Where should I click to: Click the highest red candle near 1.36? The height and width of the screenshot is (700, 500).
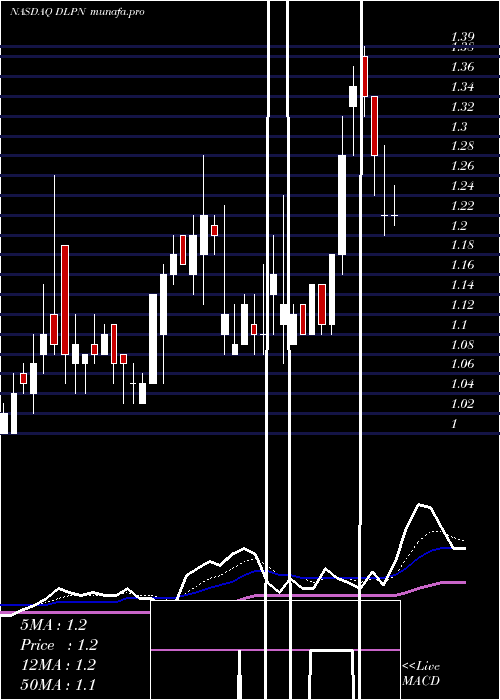pyautogui.click(x=365, y=76)
